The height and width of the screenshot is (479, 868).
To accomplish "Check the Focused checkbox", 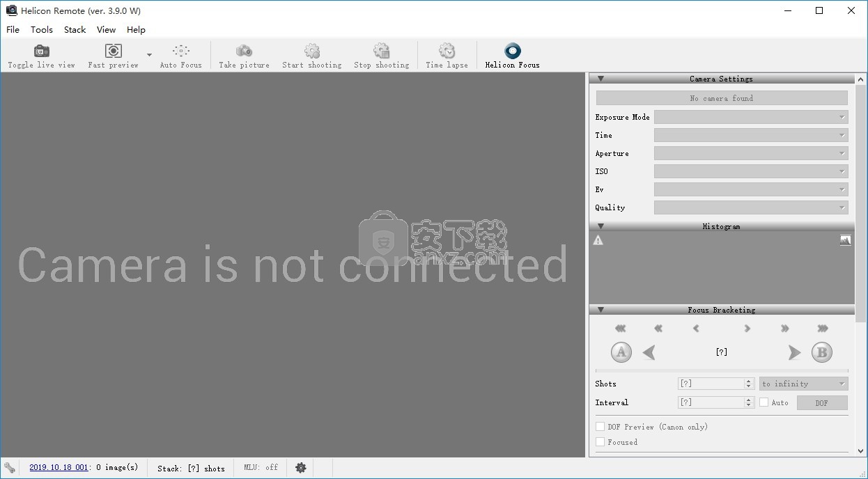I will (600, 442).
